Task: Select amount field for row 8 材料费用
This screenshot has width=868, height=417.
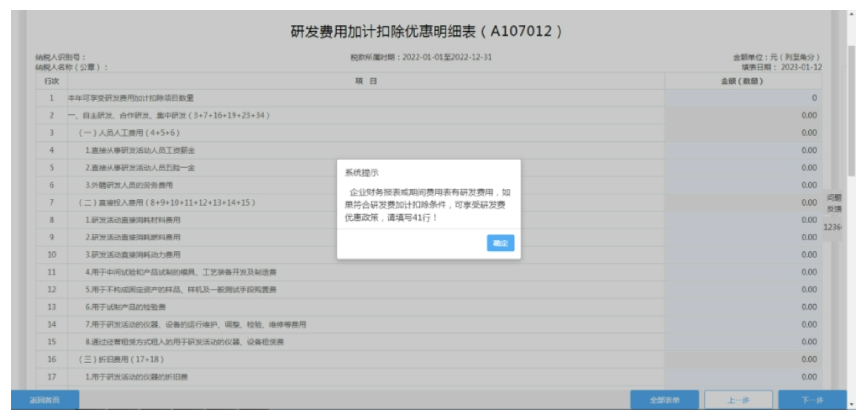Action: pyautogui.click(x=742, y=220)
